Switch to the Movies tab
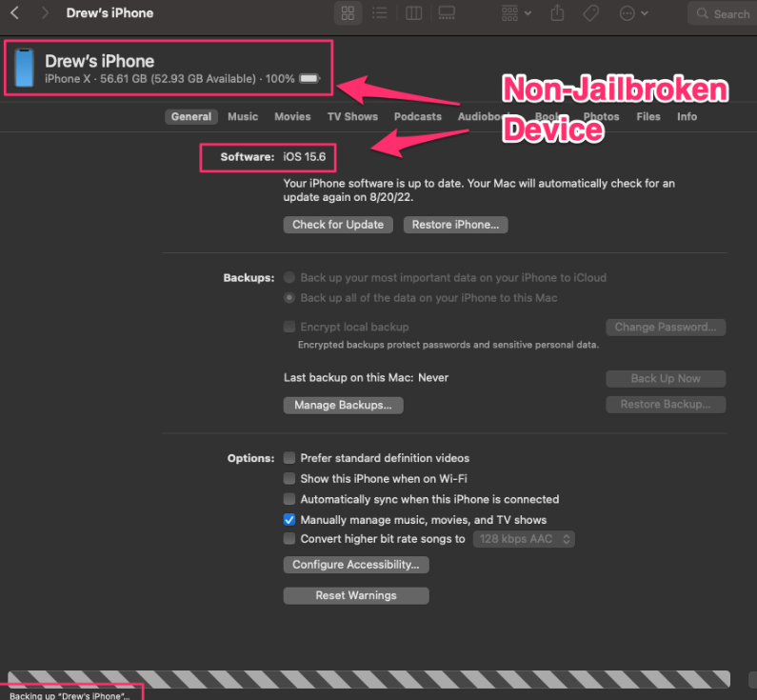 click(x=292, y=117)
